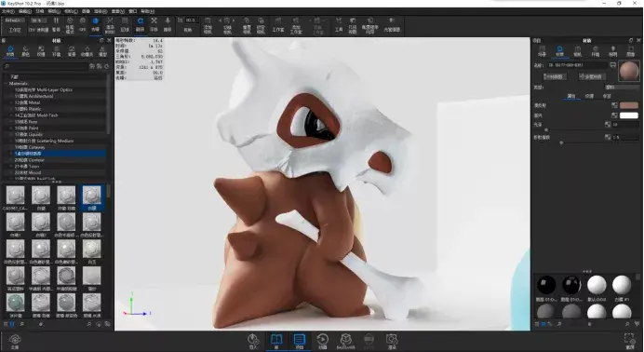Toggle Render NURBS in the ribbon

tap(110, 24)
